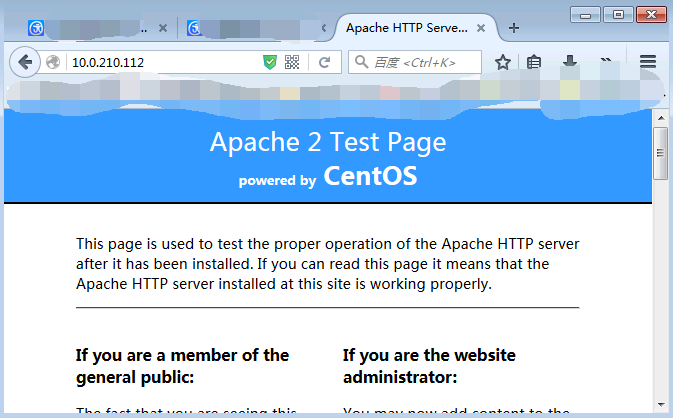The image size is (673, 418).
Task: Minimize the browser window
Action: tap(585, 15)
